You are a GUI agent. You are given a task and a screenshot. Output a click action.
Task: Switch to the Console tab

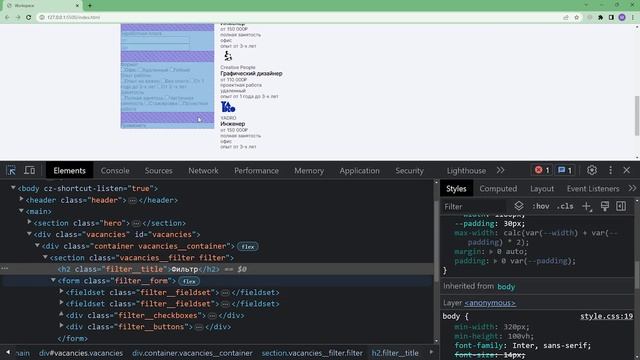[x=115, y=171]
